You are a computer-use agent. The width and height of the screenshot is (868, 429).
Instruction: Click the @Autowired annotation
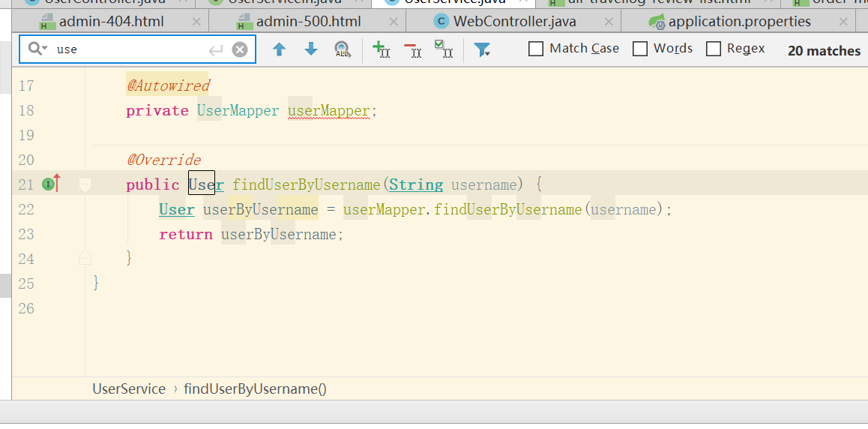(169, 85)
